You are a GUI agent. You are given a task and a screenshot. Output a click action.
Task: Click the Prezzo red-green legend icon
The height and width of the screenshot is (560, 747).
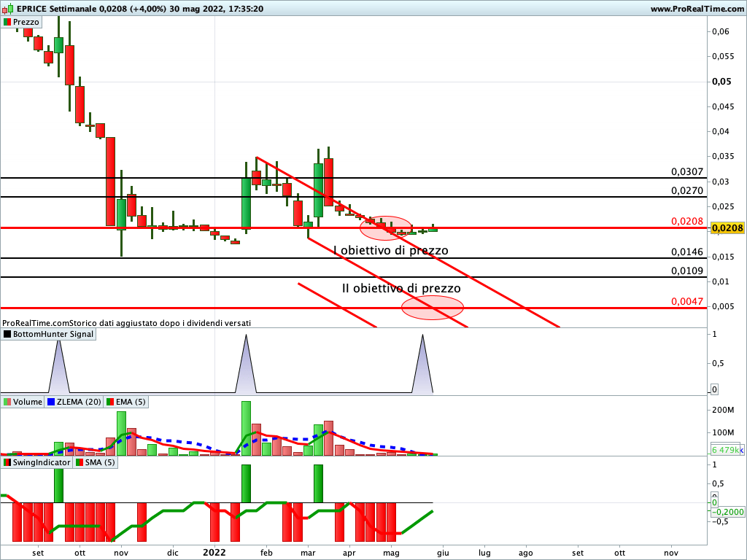point(7,22)
